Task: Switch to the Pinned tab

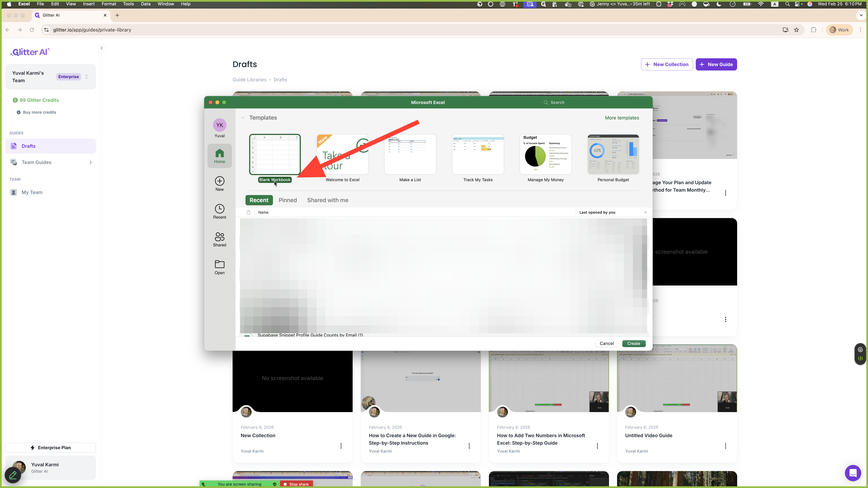Action: (x=287, y=200)
